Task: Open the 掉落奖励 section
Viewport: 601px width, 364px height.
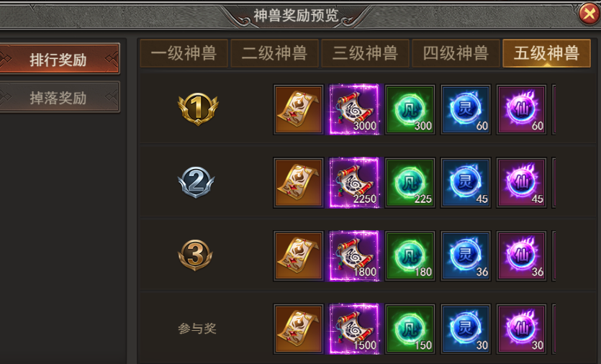Action: point(58,97)
